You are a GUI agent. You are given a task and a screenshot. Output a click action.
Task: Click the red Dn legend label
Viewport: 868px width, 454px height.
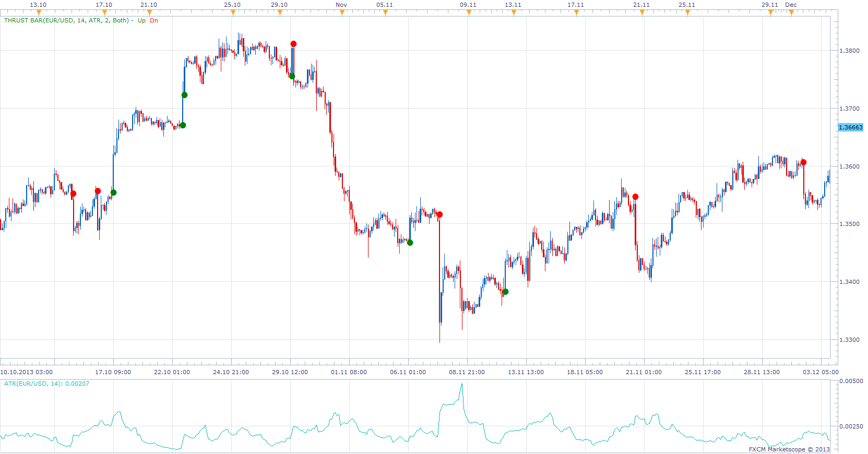click(x=154, y=20)
